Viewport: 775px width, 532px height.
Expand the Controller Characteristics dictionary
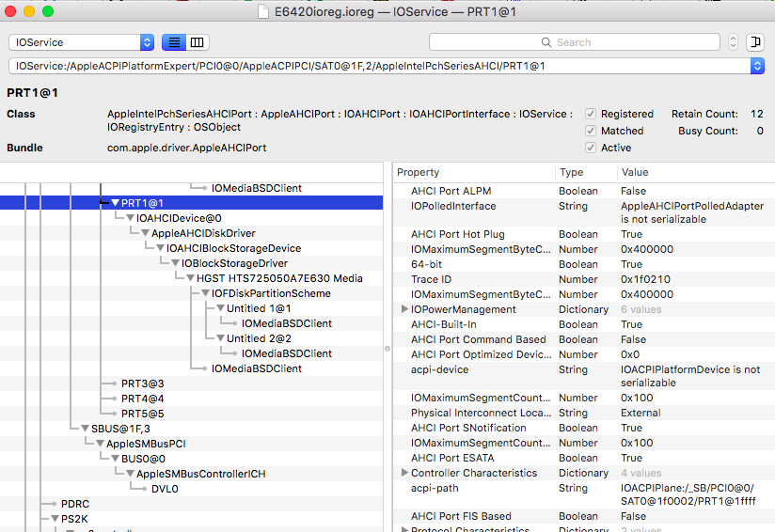(x=404, y=473)
